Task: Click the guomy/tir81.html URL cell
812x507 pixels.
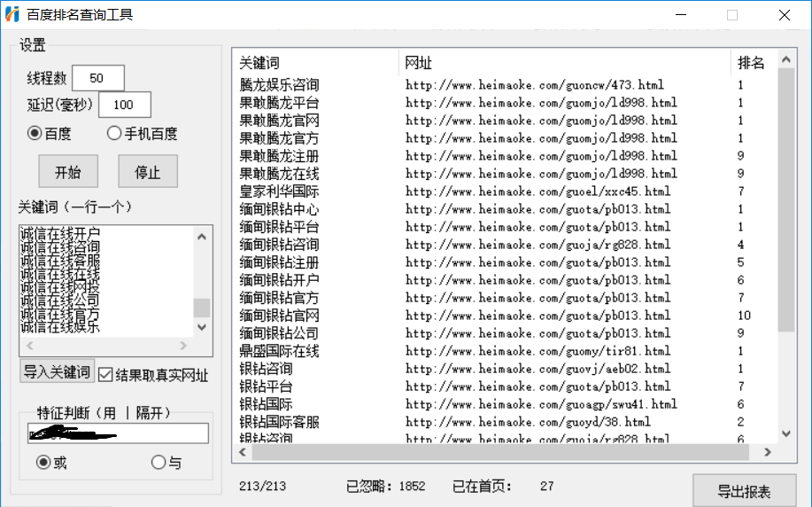Action: (x=538, y=351)
